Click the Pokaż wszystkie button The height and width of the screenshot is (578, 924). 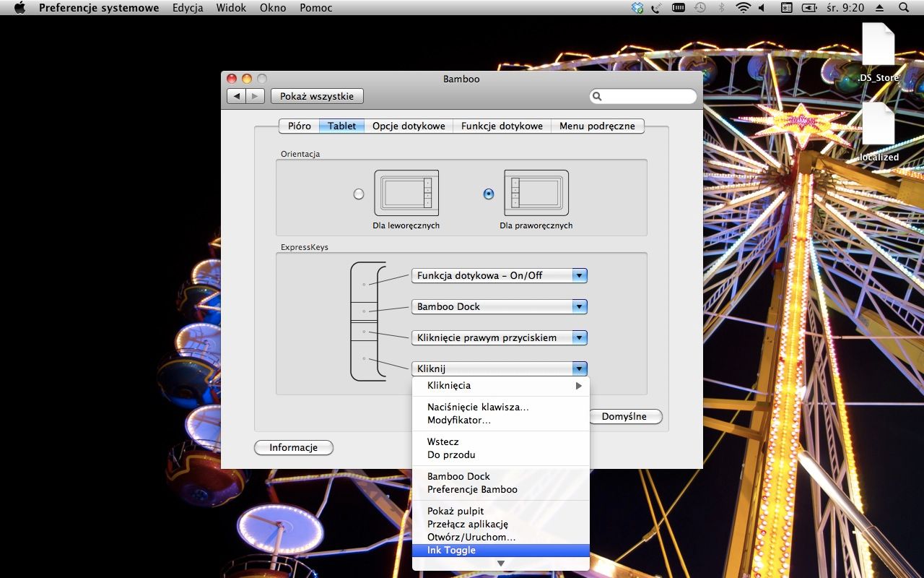coord(317,96)
